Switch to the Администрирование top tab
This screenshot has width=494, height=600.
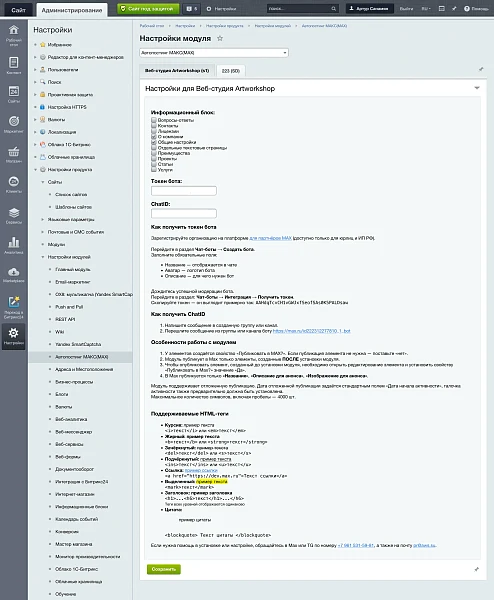pyautogui.click(x=72, y=10)
